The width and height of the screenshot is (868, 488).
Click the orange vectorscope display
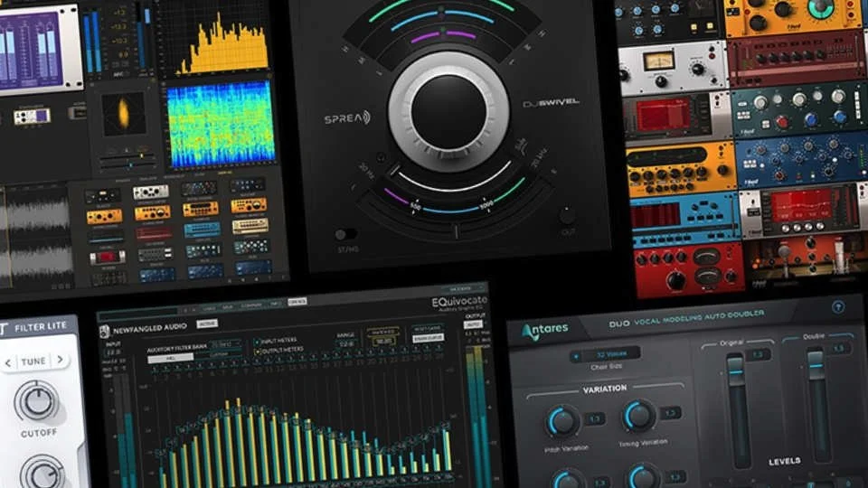124,114
